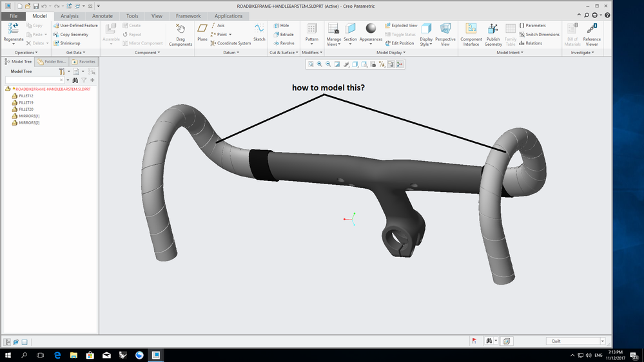
Task: Click the binoculars find icon in model tree
Action: 75,80
